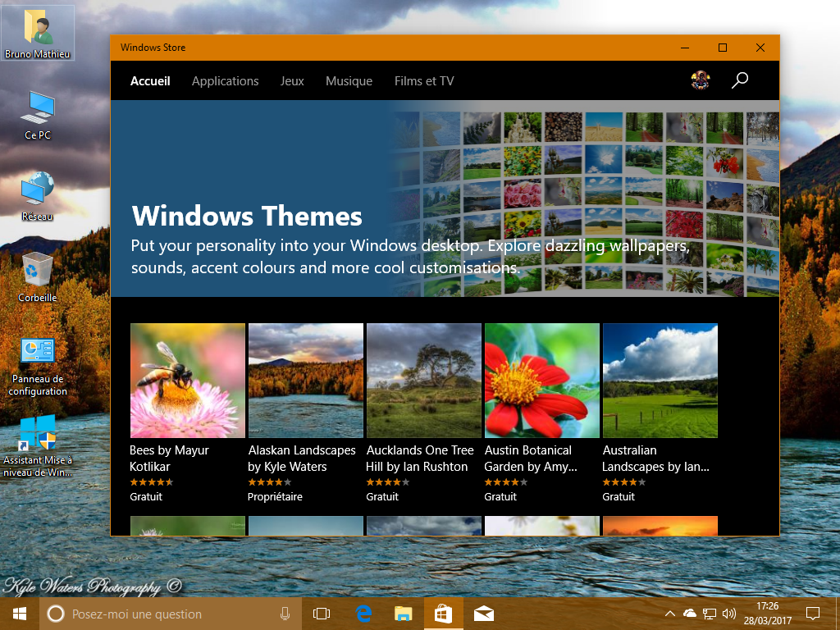Click the Alaskan Landscapes by Kyle Waters title
Screen dimensions: 840x630
[x=302, y=458]
